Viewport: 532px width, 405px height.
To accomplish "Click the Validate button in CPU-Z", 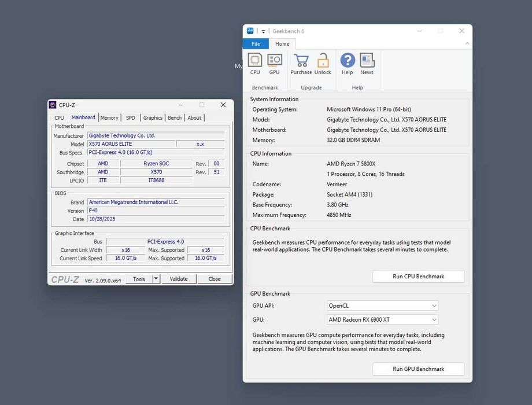I will pyautogui.click(x=179, y=279).
